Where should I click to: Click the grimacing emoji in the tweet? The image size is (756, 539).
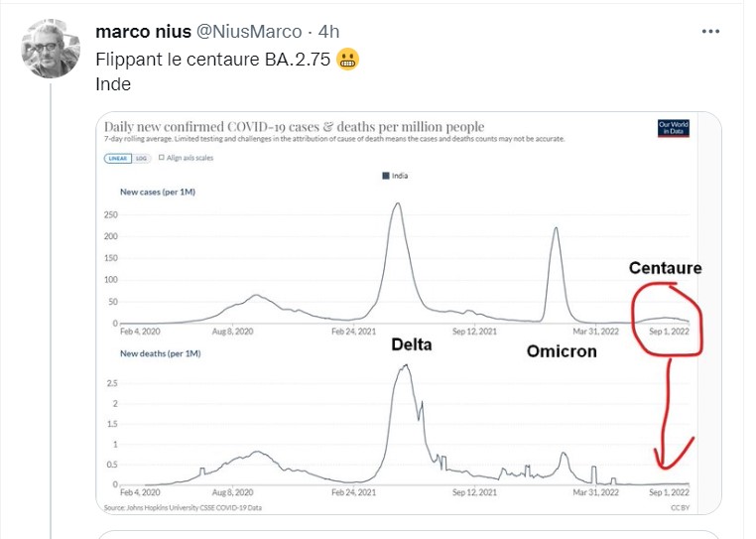pos(347,60)
